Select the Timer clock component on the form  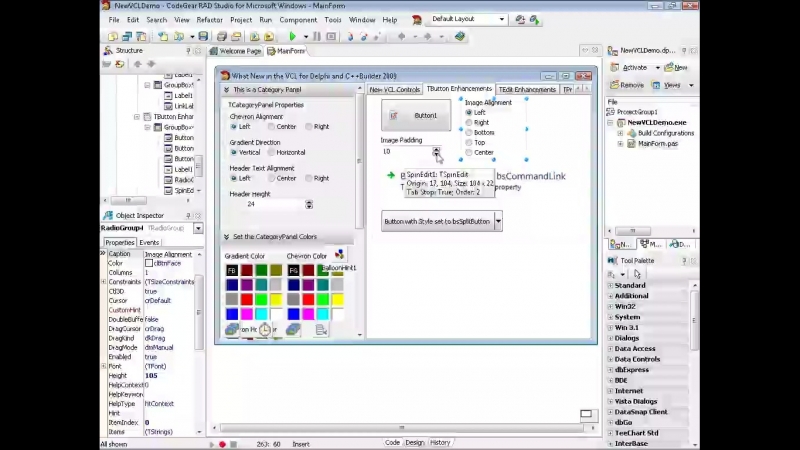pos(264,330)
